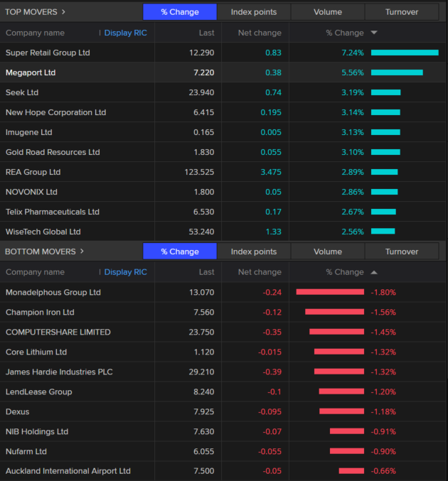Select Core Lithium Ltd name
Image resolution: width=448 pixels, height=481 pixels.
click(x=36, y=352)
